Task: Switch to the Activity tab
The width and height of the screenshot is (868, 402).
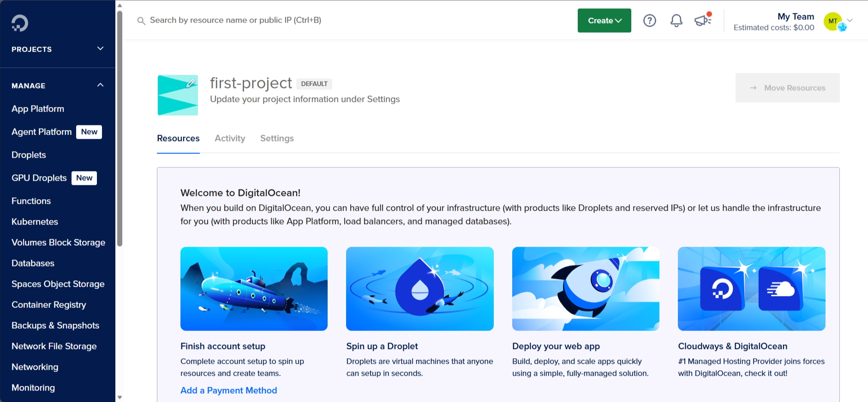Action: (230, 138)
